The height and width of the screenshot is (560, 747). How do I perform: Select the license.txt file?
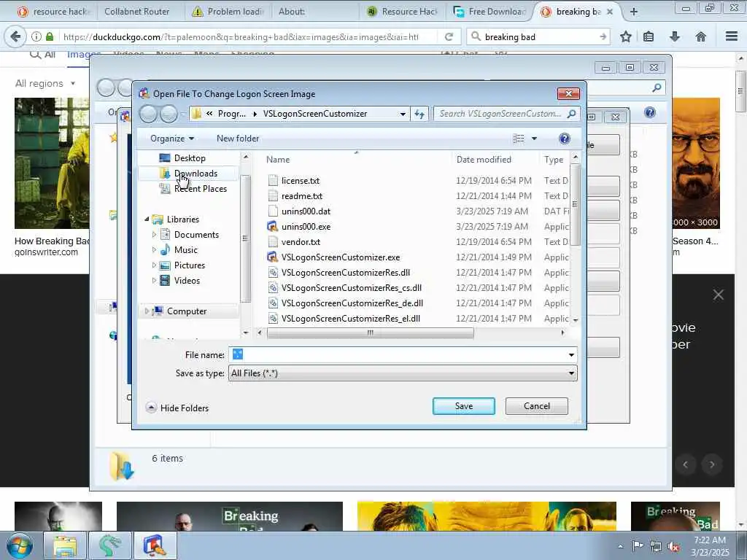[300, 181]
